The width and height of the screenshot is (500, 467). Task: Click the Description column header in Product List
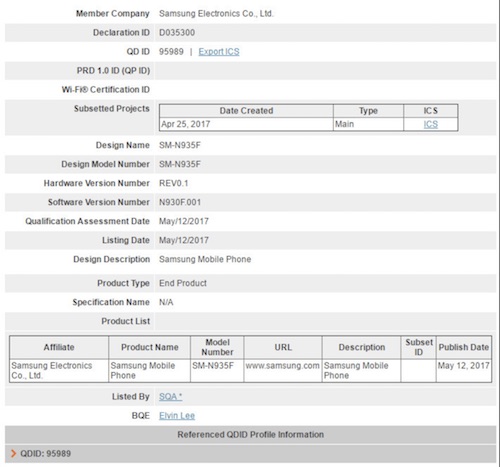pos(362,347)
